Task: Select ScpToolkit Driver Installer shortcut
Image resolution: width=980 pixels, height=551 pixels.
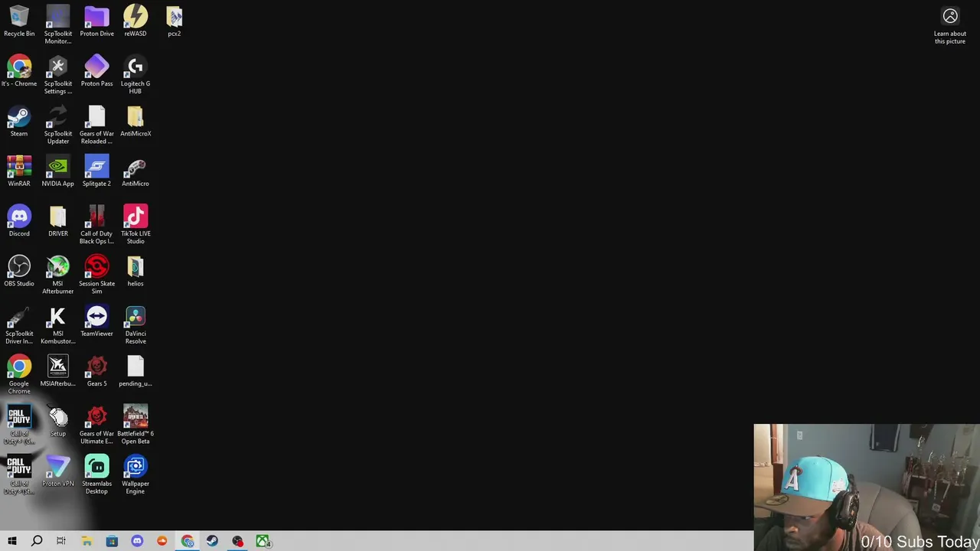Action: tap(19, 324)
